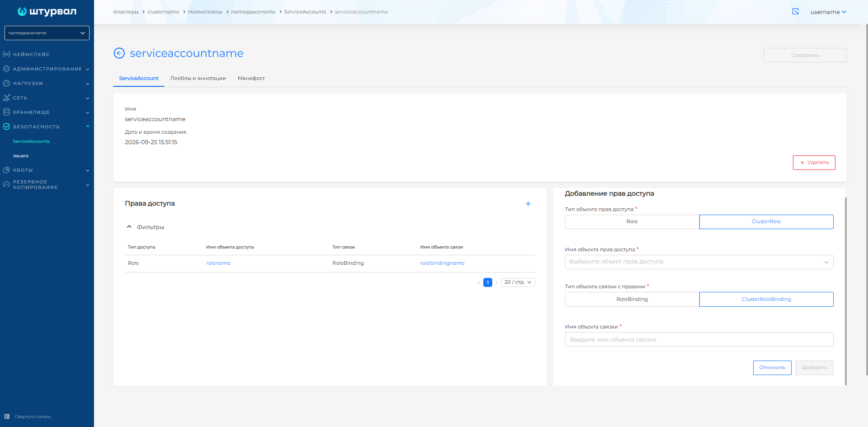This screenshot has height=427, width=868.
Task: Click the Сохранить button
Action: pos(805,55)
